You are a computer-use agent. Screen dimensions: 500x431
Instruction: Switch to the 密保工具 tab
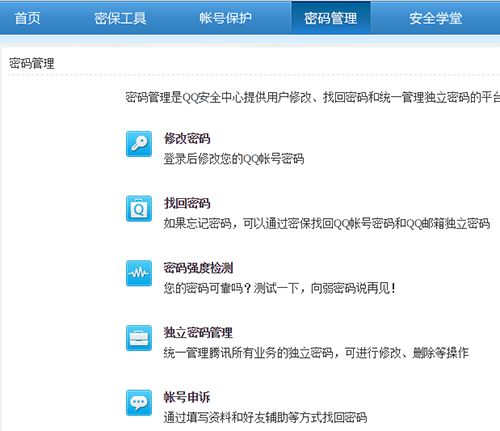point(120,18)
